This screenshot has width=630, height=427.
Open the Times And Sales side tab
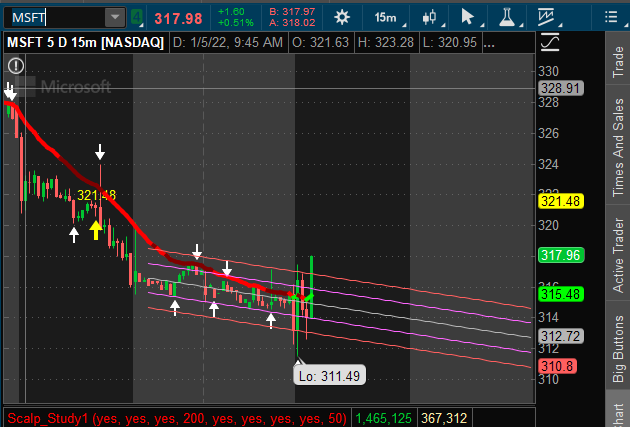point(618,147)
